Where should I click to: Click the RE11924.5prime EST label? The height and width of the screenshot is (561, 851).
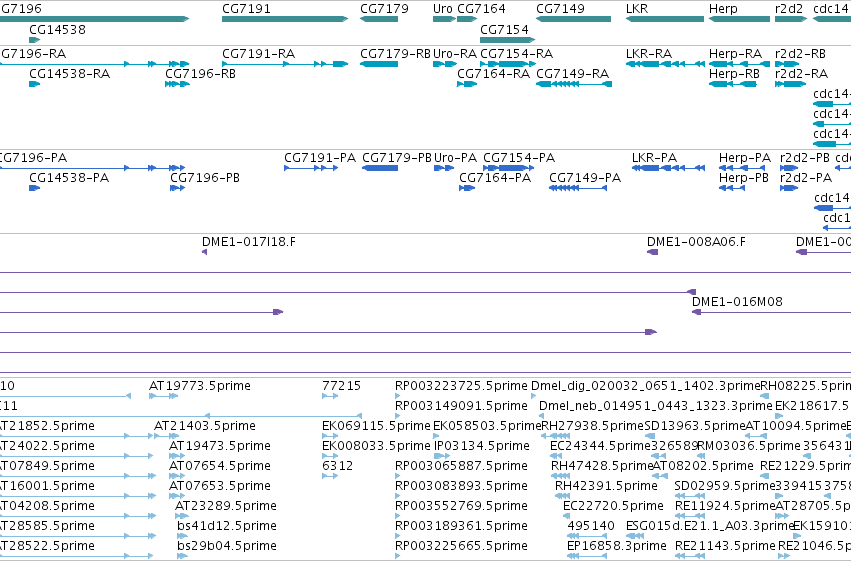point(725,506)
